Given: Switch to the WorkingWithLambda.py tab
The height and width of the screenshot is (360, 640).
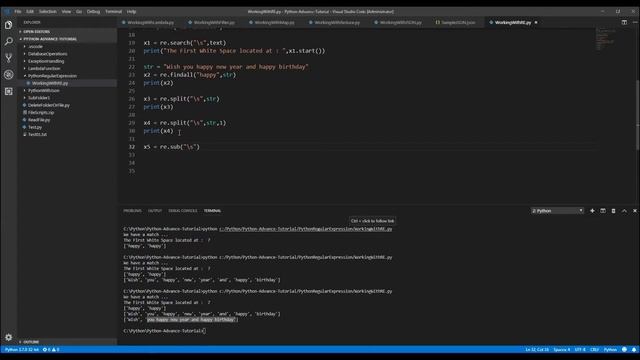Looking at the screenshot, I should [x=151, y=22].
